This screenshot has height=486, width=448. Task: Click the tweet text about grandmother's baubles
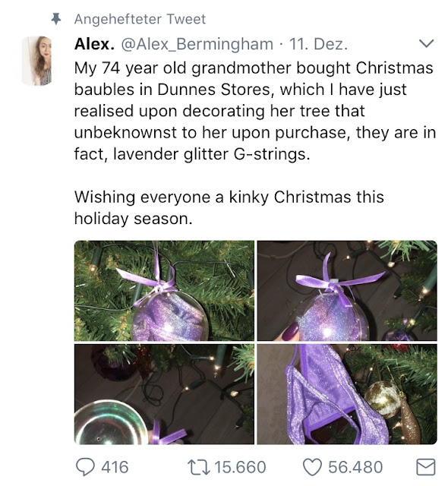(x=255, y=111)
